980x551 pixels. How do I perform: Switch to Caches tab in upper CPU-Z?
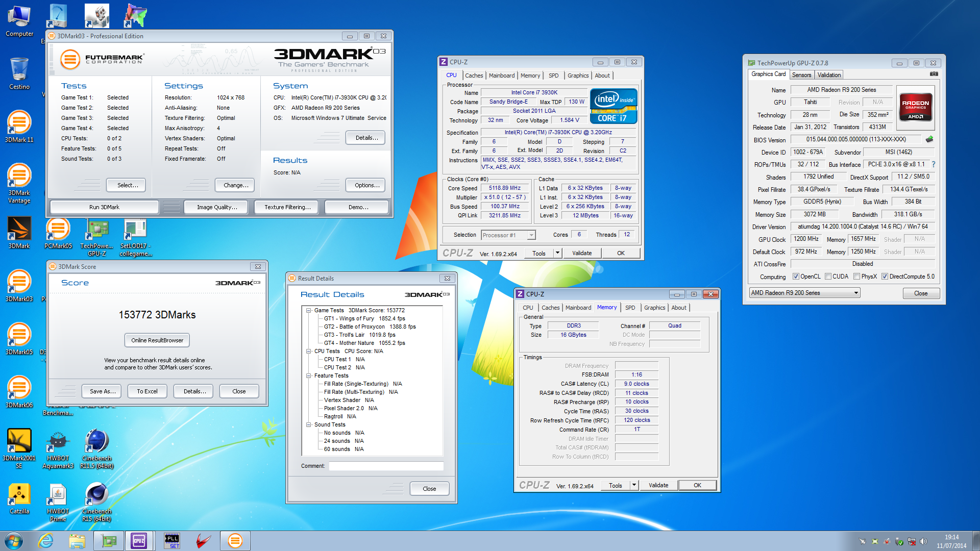[x=474, y=76]
